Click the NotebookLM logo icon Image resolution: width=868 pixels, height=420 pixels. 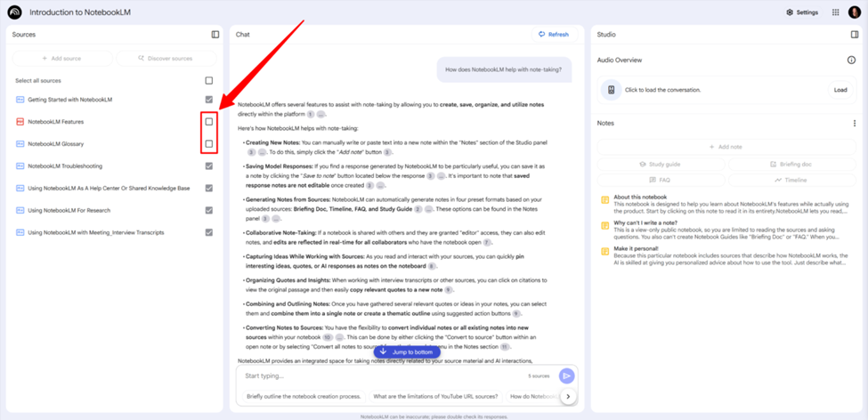(x=15, y=12)
